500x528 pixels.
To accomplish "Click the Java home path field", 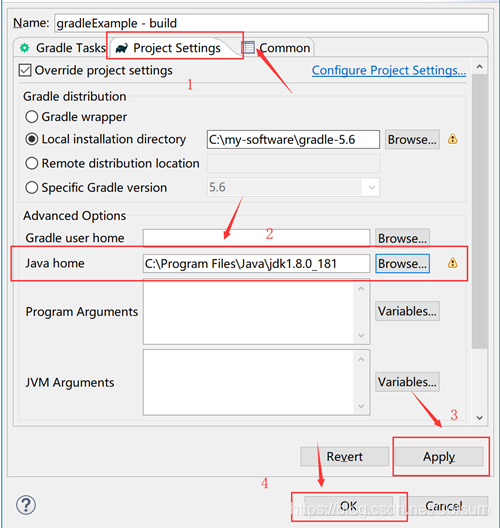I will tap(257, 263).
